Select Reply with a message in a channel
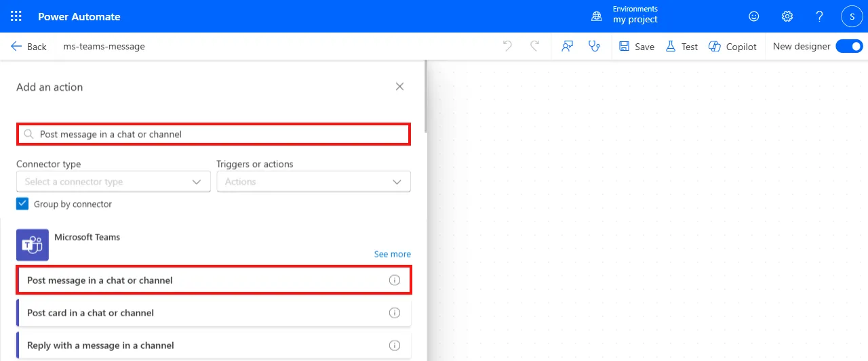The image size is (868, 361). pos(214,345)
